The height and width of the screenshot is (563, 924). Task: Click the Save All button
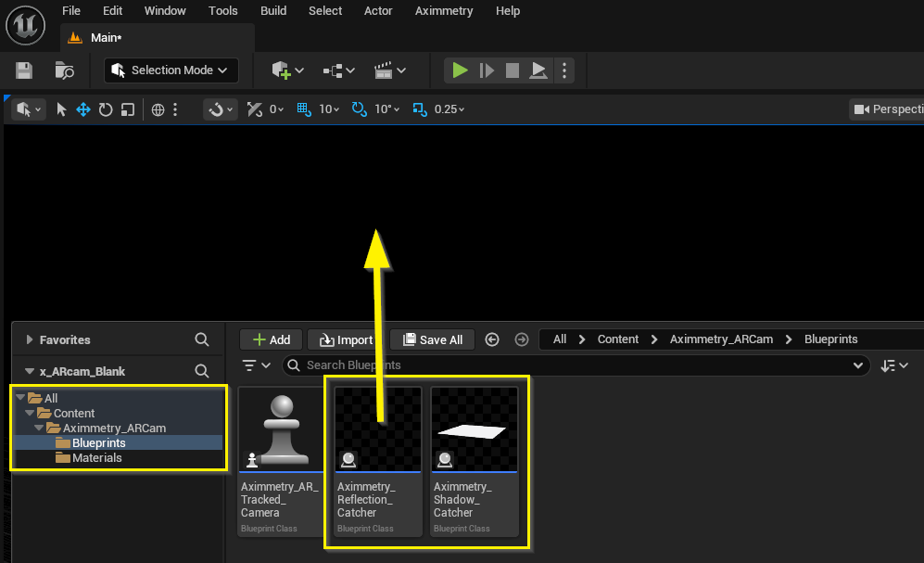pyautogui.click(x=432, y=339)
